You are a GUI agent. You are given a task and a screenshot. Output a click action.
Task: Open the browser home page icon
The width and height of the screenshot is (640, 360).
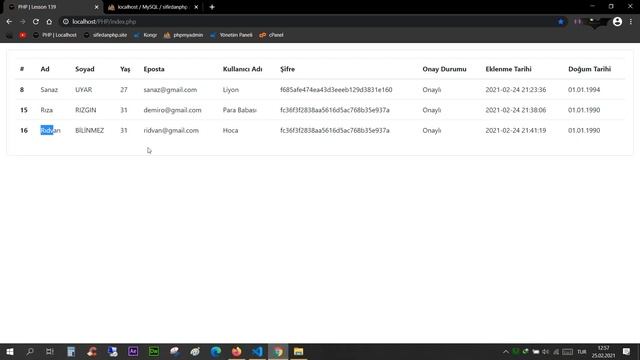(x=49, y=22)
